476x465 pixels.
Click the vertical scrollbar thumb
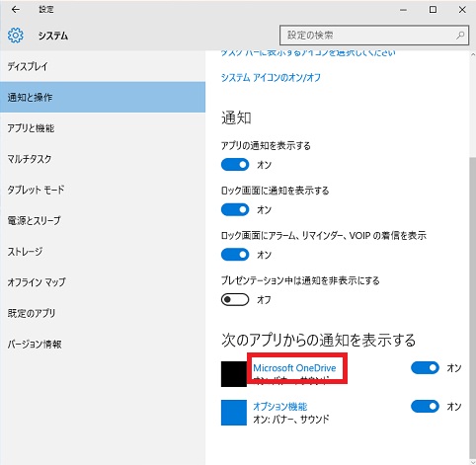tap(473, 308)
